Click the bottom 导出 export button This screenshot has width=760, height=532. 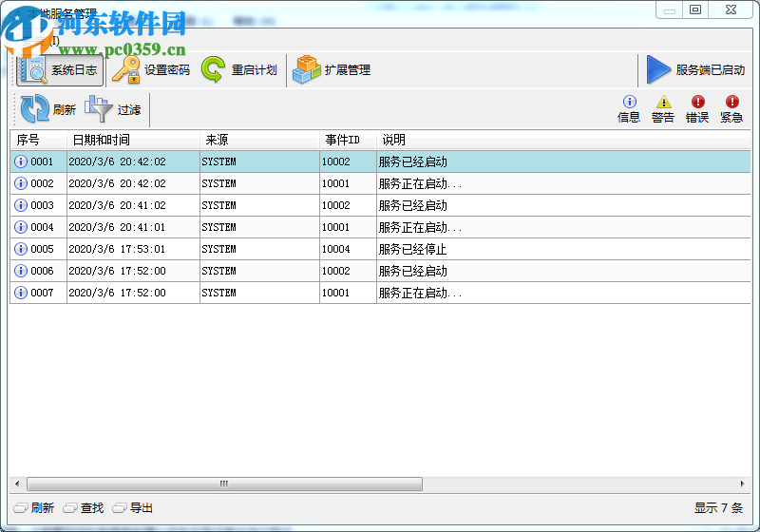coord(133,507)
